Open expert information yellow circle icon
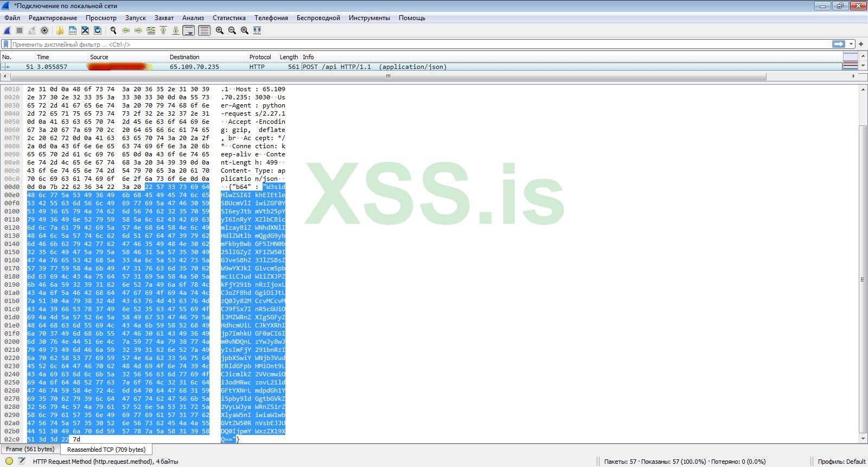 tap(9, 462)
